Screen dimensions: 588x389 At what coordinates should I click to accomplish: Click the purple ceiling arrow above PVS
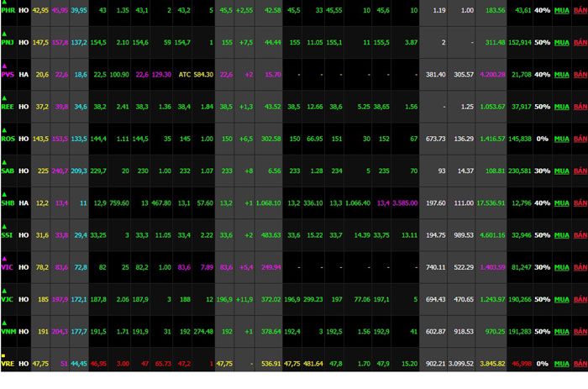tap(4, 65)
